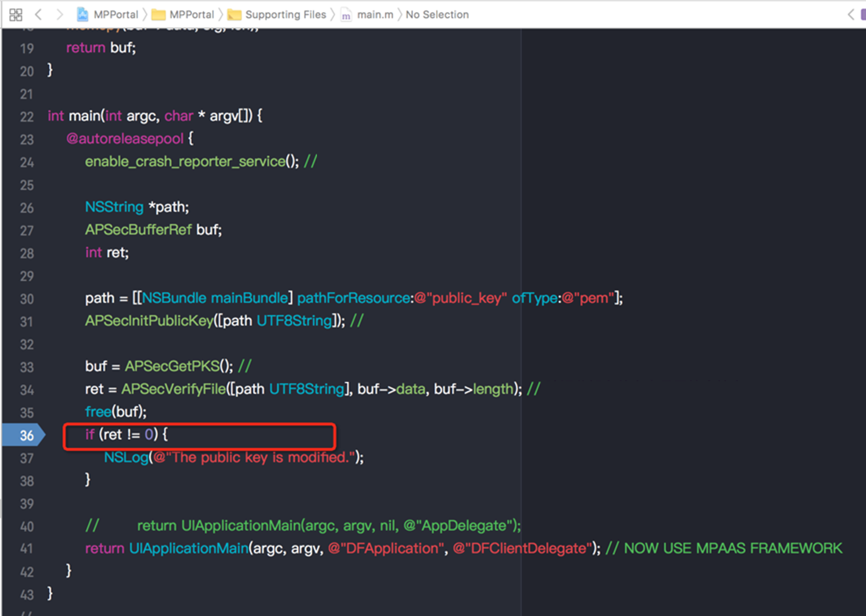Click the MPPortal project icon in jump bar
866x616 pixels.
[83, 15]
